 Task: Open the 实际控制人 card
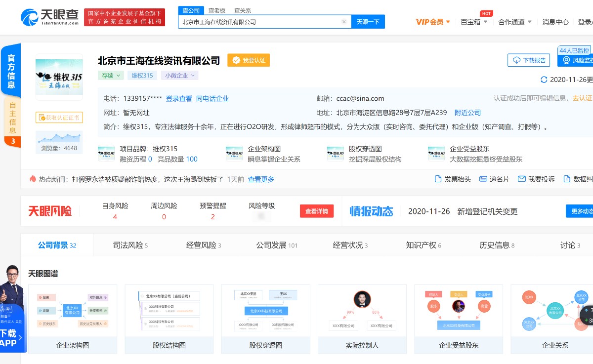362,319
